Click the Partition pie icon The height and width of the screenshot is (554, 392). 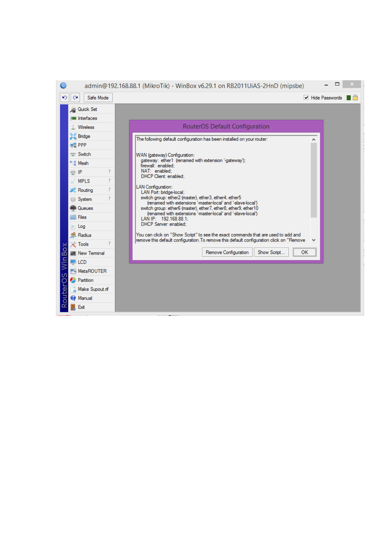click(73, 280)
